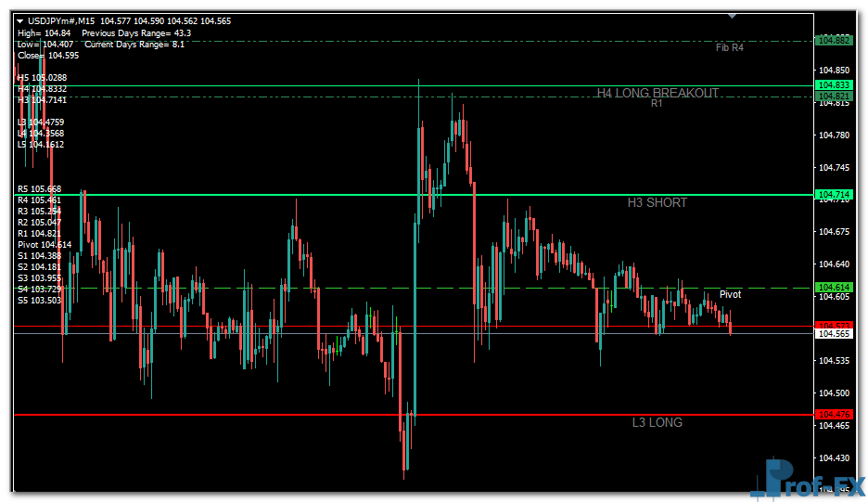Click the red 104.476 L3 price tag
868x502 pixels.
tap(833, 414)
